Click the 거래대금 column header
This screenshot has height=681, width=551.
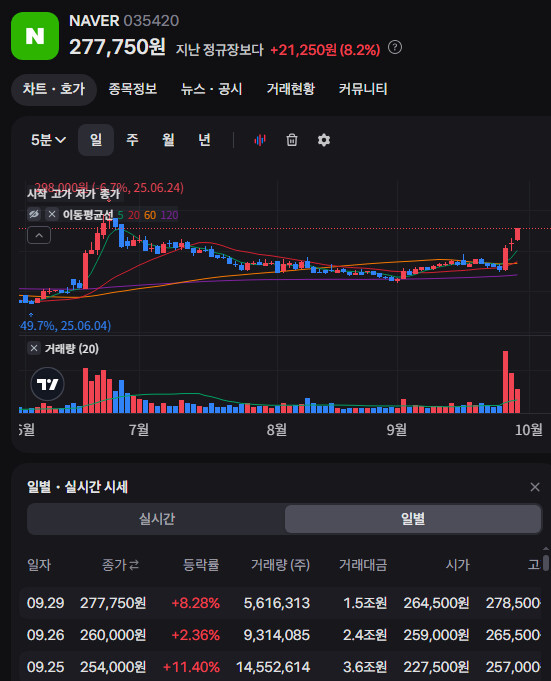[363, 565]
